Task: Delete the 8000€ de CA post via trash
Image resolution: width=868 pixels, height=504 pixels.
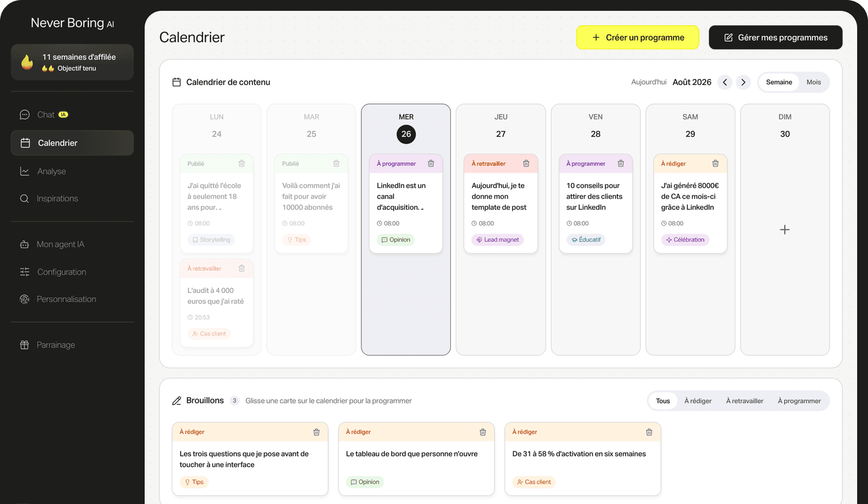Action: point(715,163)
